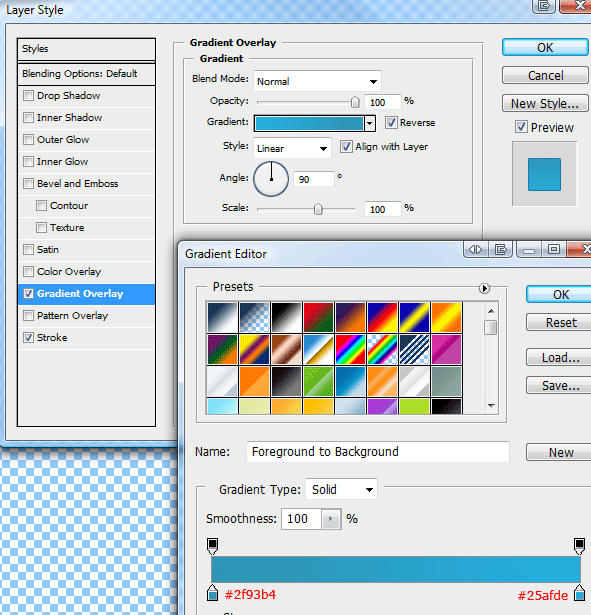Screen dimensions: 591x615
Task: Select the violet-green-orange gradient preset
Action: 222,349
